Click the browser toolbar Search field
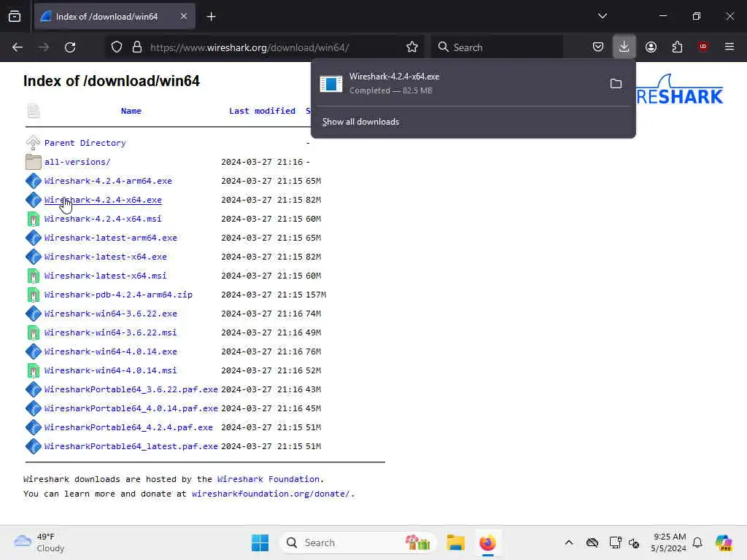Screen dimensions: 747x560 coord(497,47)
